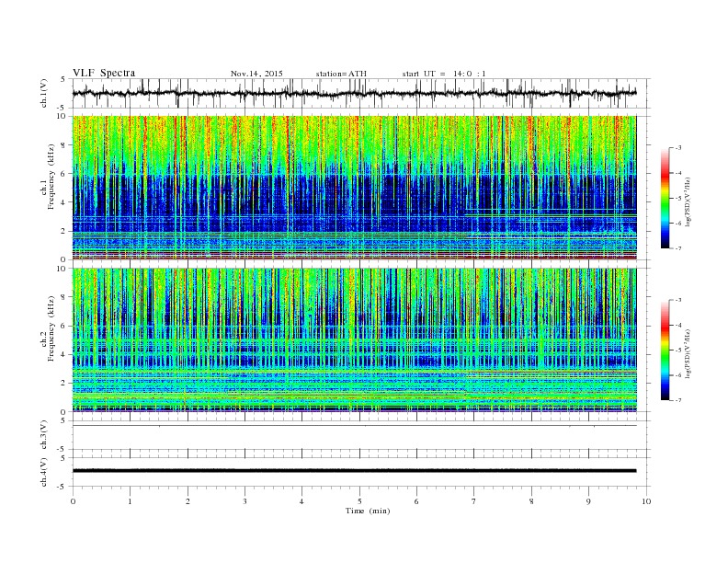Image resolution: width=728 pixels, height=563 pixels.
Task: Click time axis tick label "2"
Action: tap(188, 501)
